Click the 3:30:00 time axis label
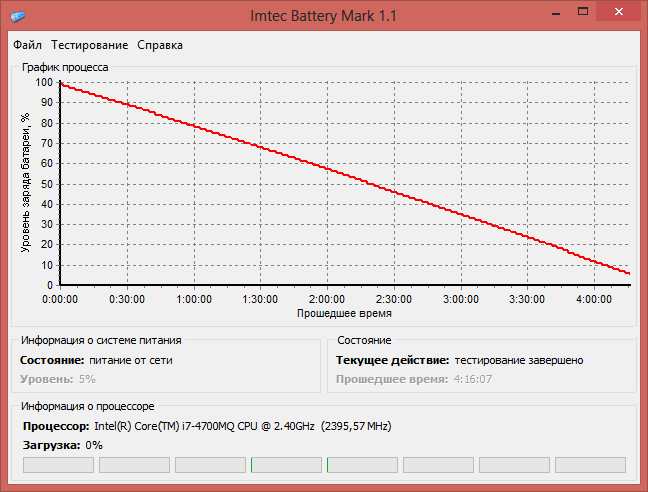 527,299
